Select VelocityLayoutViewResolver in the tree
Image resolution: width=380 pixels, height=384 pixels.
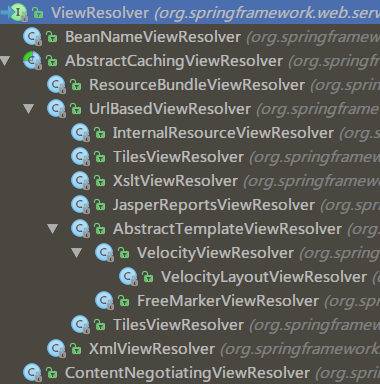[x=264, y=277]
